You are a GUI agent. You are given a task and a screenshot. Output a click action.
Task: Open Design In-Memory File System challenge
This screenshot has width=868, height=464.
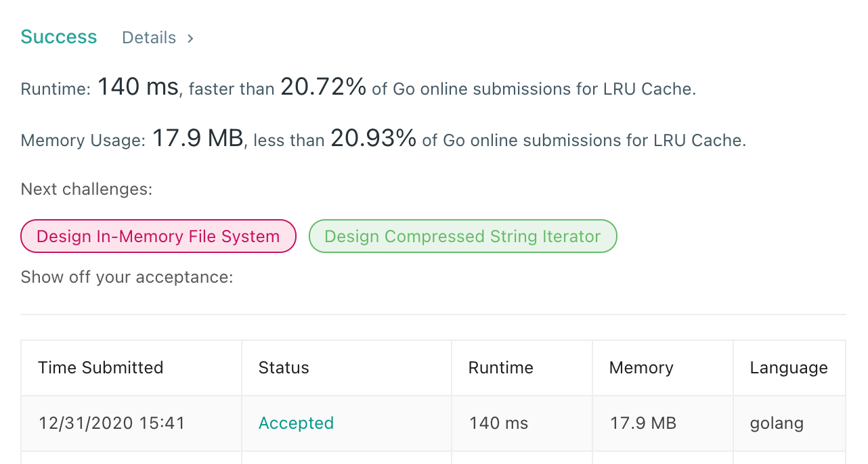coord(158,236)
